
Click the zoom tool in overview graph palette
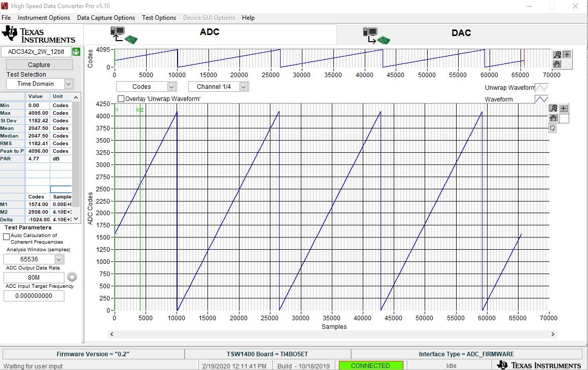[x=557, y=54]
